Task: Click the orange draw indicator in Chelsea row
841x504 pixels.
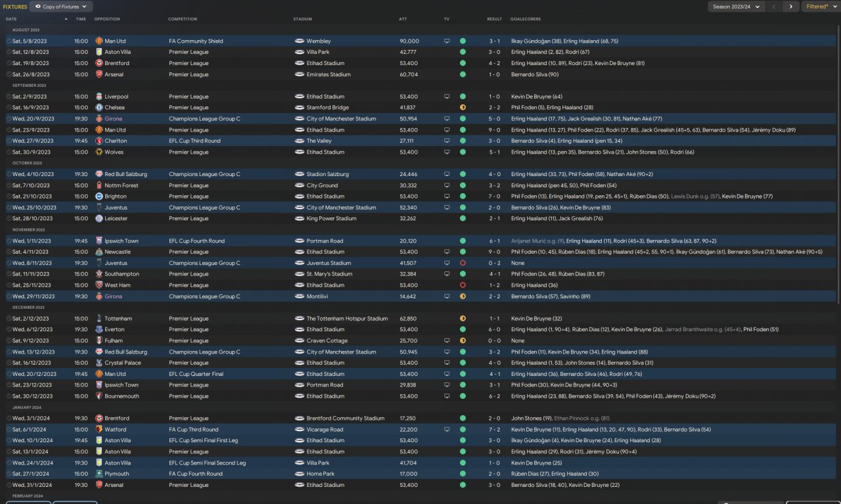Action: point(463,108)
